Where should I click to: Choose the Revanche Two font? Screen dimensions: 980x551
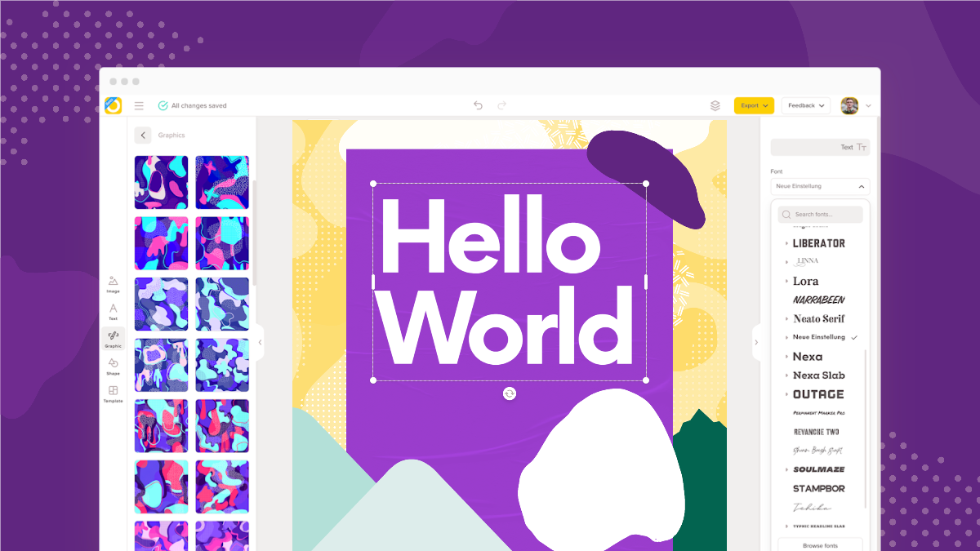tap(817, 432)
